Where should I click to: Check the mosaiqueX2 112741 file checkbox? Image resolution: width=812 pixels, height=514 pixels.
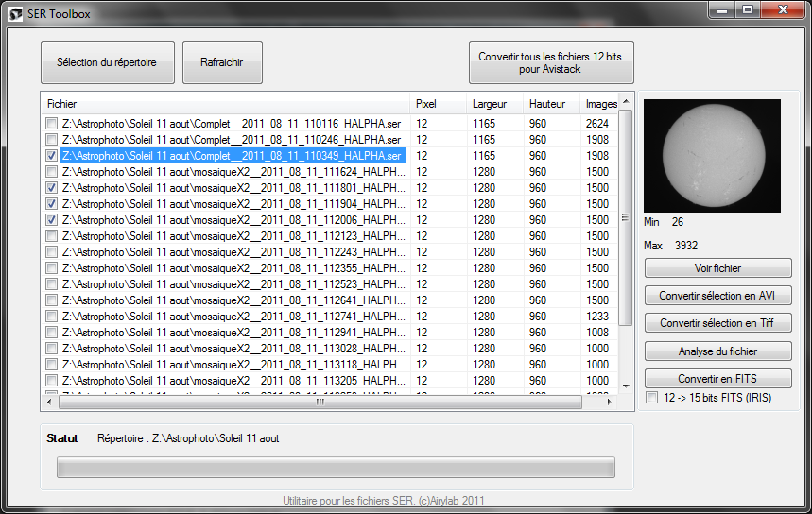51,316
